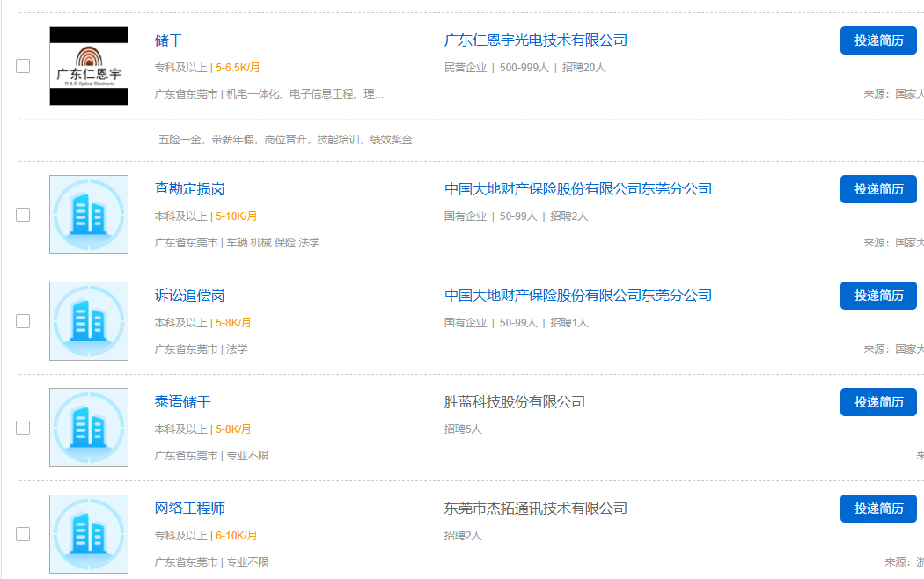924x579 pixels.
Task: Tick the checkbox for 查勘定损岗
Action: [23, 215]
